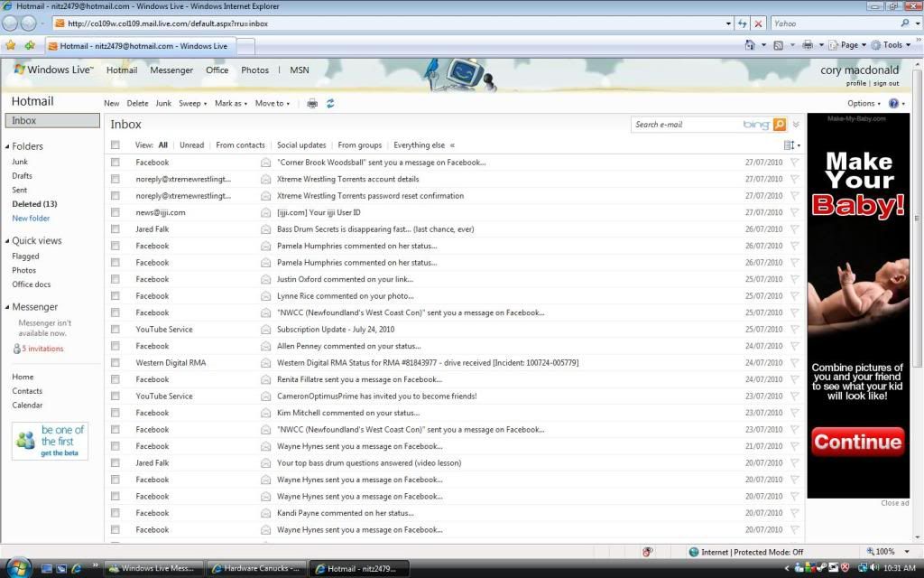Open the Sweep dropdown menu
This screenshot has width=924, height=578.
pos(193,104)
